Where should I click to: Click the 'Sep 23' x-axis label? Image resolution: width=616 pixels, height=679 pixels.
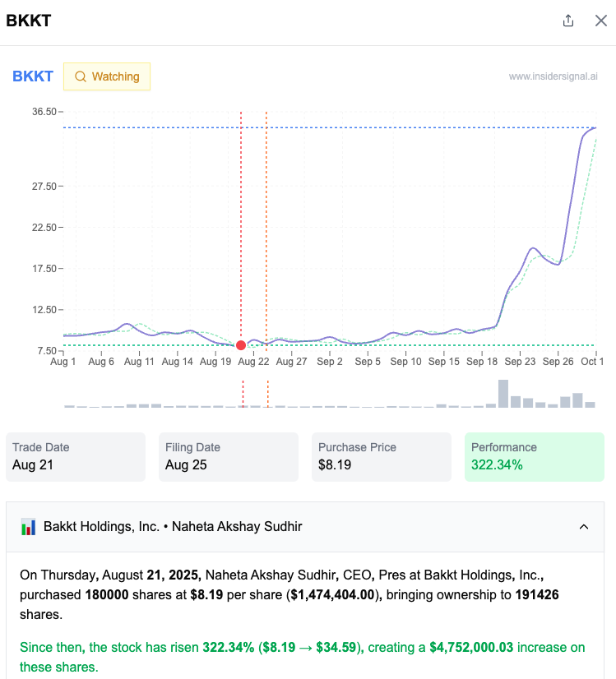pos(520,362)
